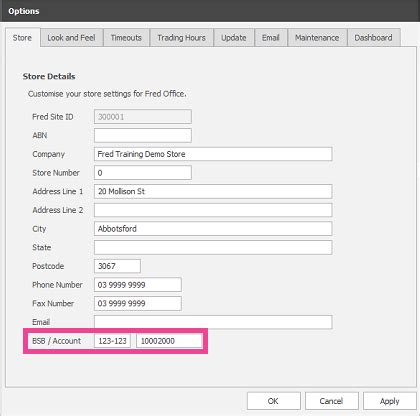Click the Account number field 10002000
Viewport: 420px width, 416px height.
pos(169,341)
